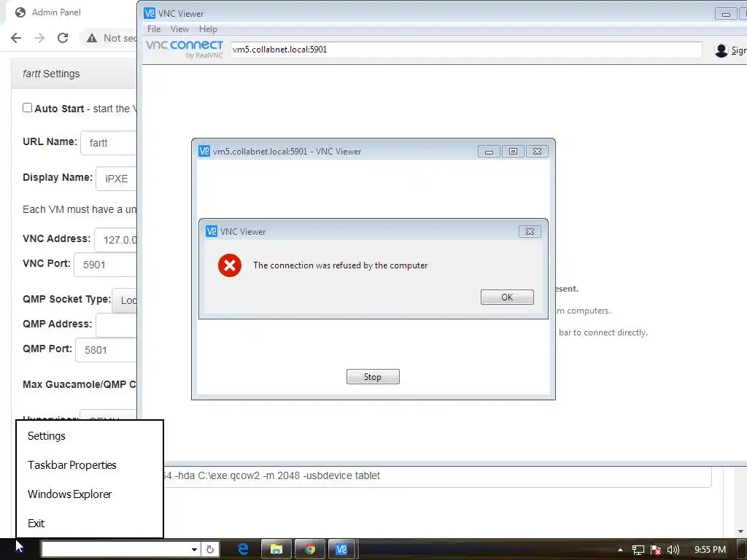The width and height of the screenshot is (747, 560).
Task: Minimize the main VNC Viewer window
Action: coord(726,14)
